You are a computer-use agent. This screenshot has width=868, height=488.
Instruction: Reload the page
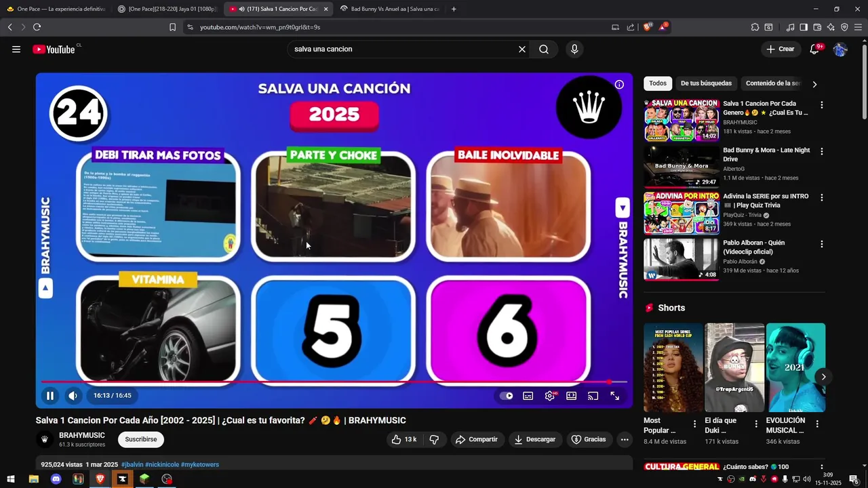click(x=37, y=27)
